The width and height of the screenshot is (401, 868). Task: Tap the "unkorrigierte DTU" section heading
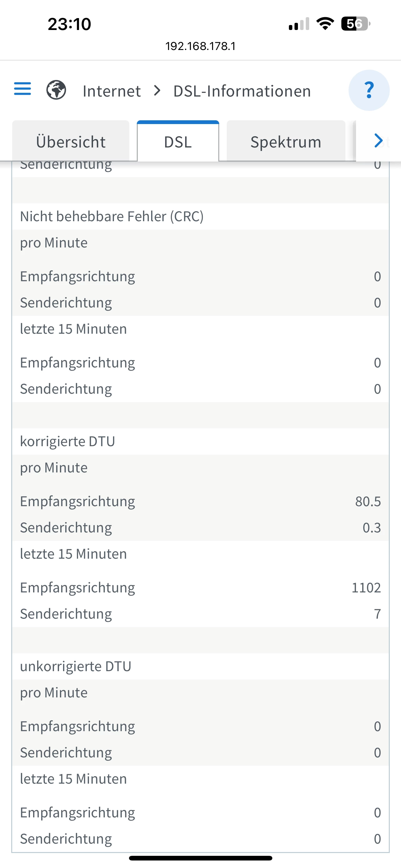coord(75,666)
